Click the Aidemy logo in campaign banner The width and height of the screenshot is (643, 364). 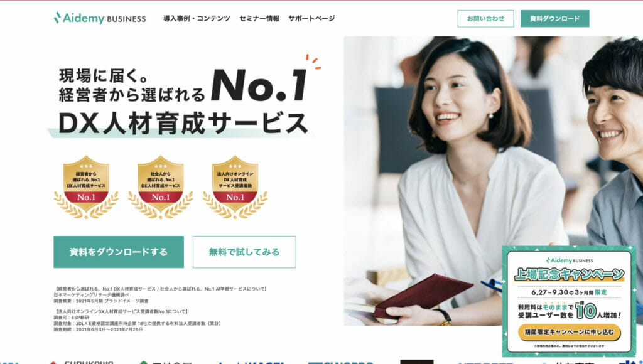click(x=569, y=260)
